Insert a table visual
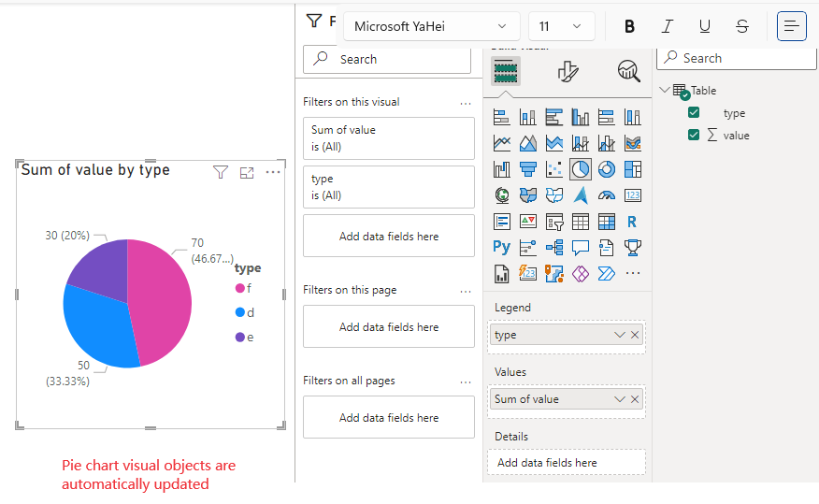 click(580, 222)
